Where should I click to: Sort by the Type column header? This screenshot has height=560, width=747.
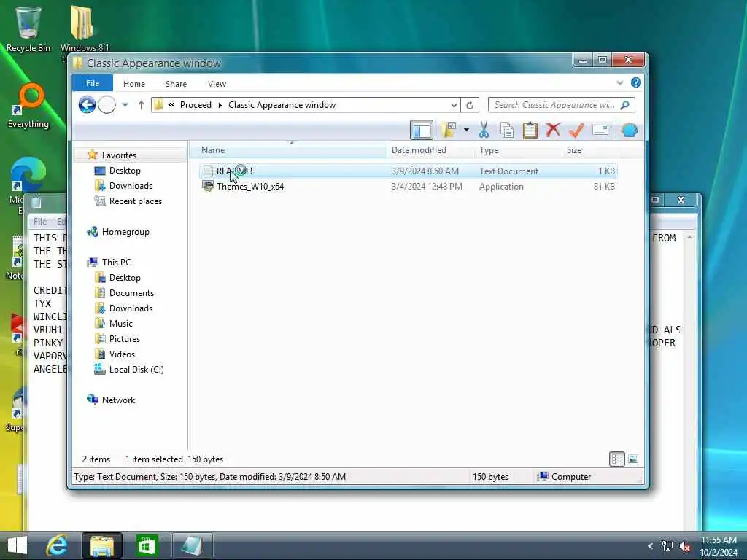click(x=519, y=150)
